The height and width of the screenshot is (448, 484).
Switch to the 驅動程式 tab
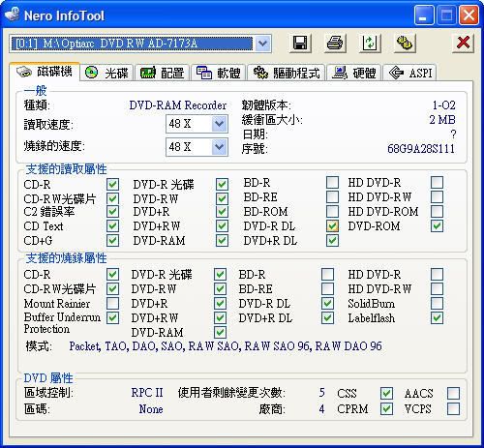[287, 73]
